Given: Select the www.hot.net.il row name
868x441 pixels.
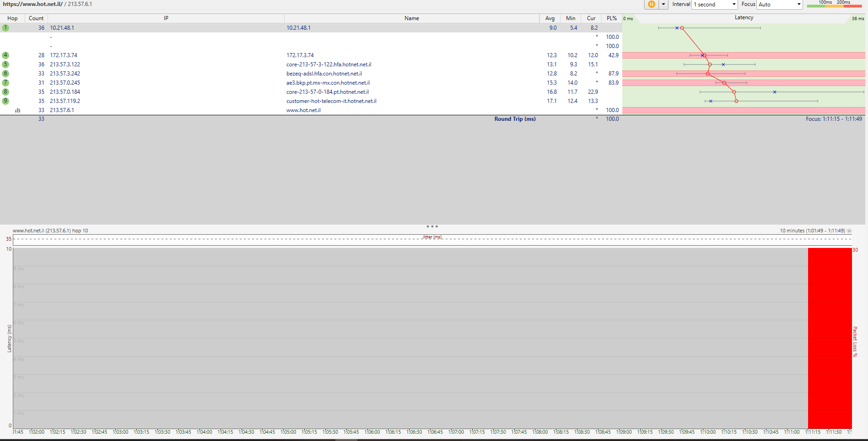Looking at the screenshot, I should pos(303,110).
